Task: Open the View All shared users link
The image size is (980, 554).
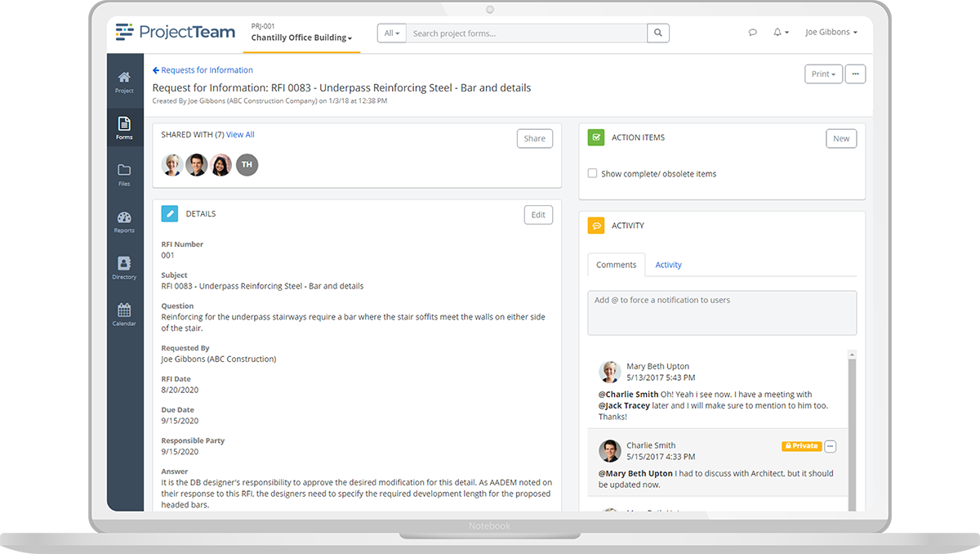Action: coord(240,135)
